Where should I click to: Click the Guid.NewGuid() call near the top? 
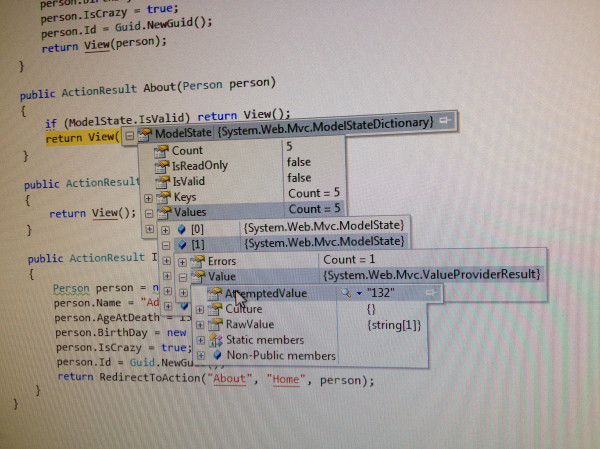[x=161, y=25]
